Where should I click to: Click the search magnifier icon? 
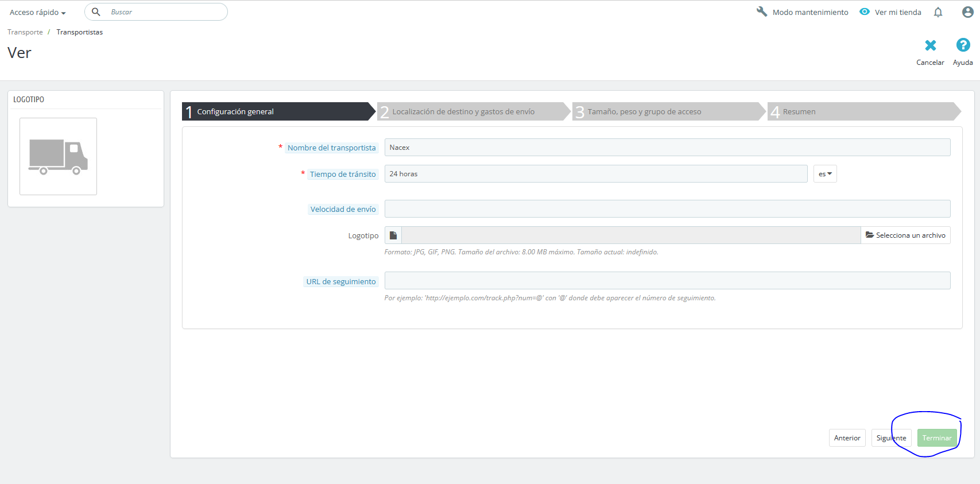coord(96,11)
